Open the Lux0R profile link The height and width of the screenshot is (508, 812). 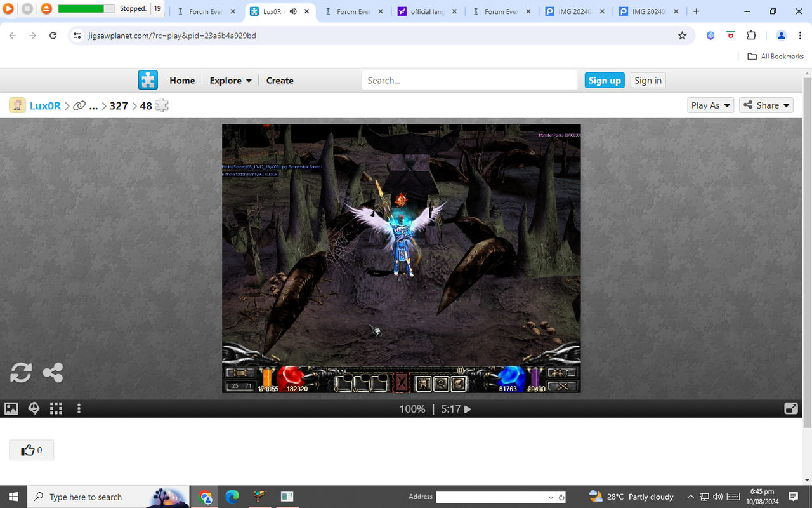coord(45,106)
